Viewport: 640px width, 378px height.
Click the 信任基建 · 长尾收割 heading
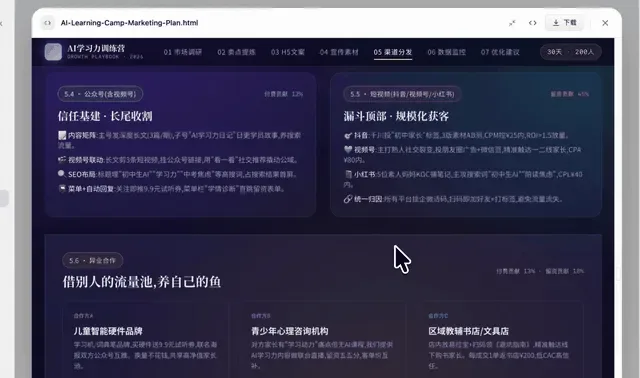105,116
